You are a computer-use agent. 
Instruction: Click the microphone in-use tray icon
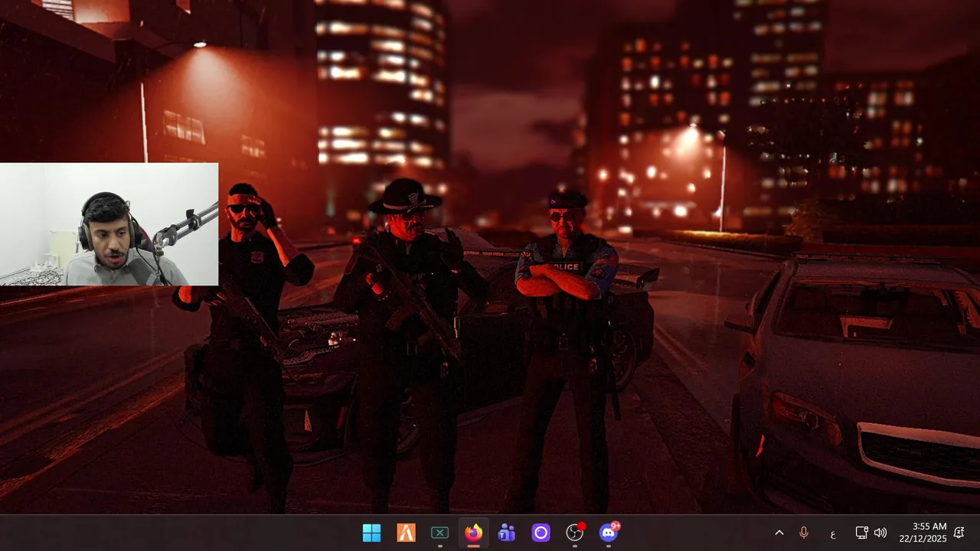tap(804, 533)
